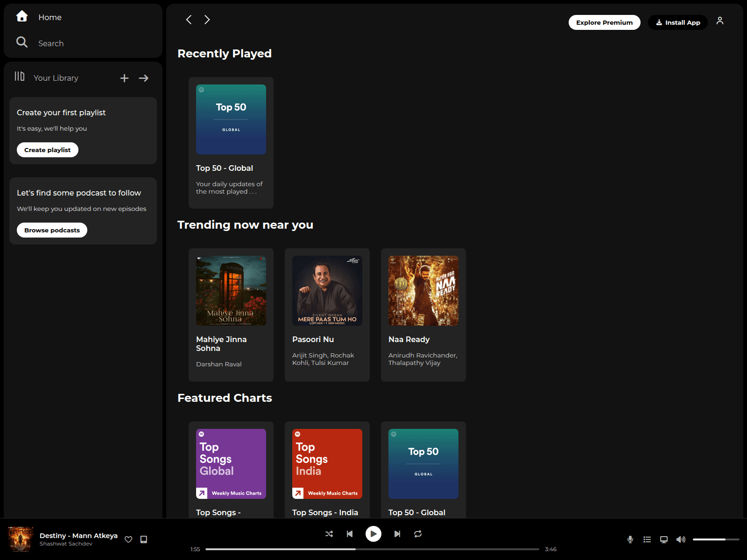Viewport: 747px width, 560px height.
Task: Click Explore Premium button
Action: tap(604, 22)
